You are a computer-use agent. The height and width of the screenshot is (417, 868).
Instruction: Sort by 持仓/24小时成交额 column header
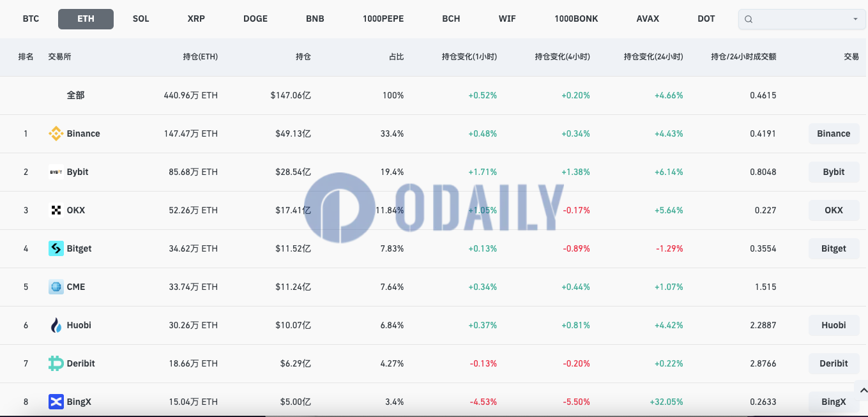[744, 57]
